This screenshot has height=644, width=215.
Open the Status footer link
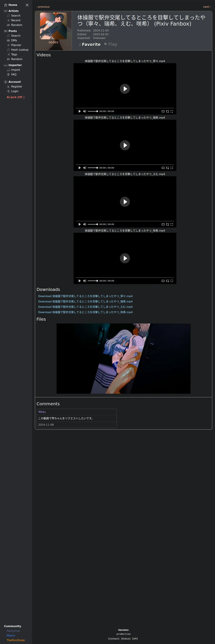[126, 638]
